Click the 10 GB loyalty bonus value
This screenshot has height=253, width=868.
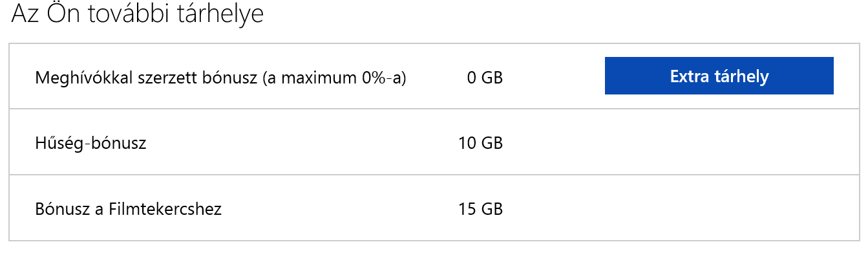pos(481,143)
